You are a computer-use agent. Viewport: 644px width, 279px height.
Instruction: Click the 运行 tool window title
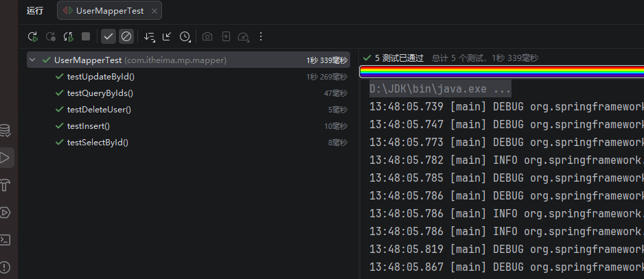tap(35, 11)
